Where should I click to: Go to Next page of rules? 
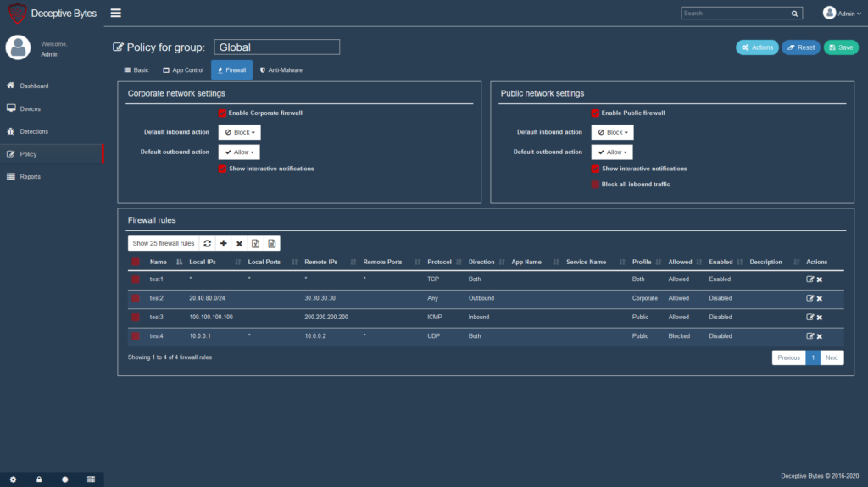tap(832, 357)
